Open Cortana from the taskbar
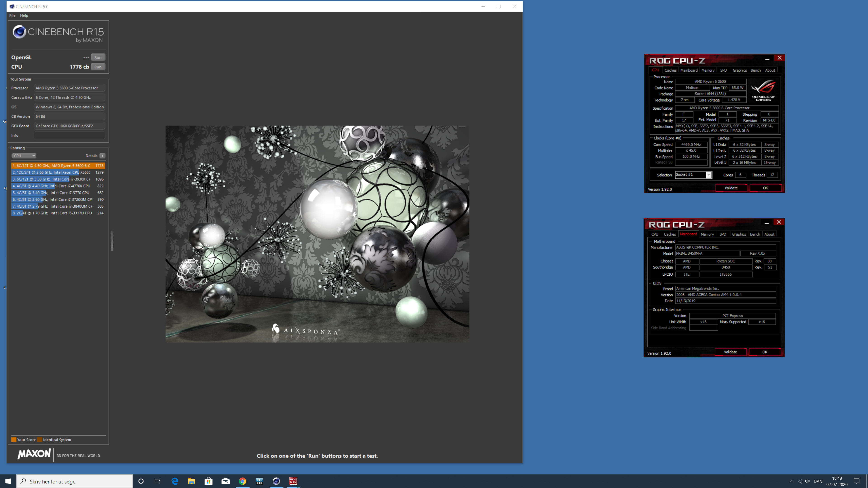The image size is (868, 488). point(141,481)
